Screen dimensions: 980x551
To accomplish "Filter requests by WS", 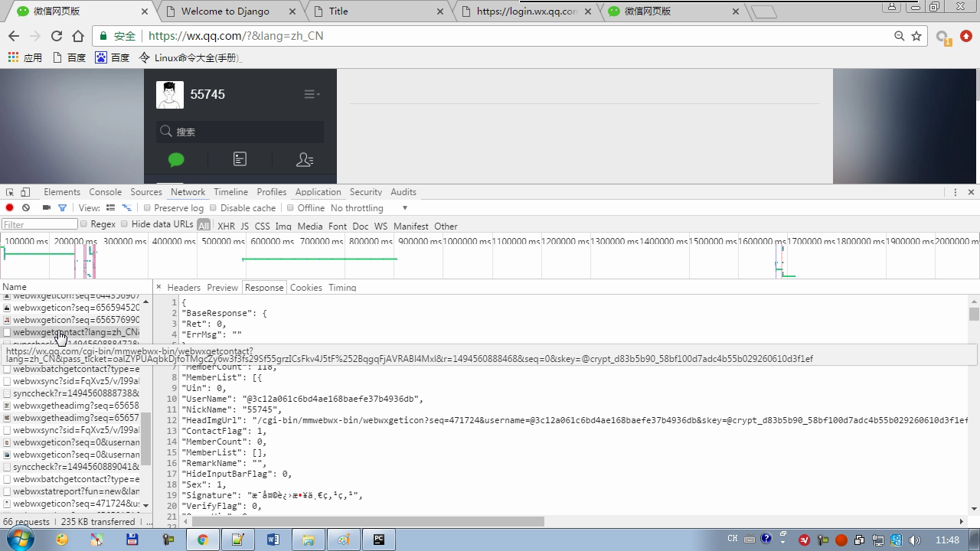I will 381,227.
